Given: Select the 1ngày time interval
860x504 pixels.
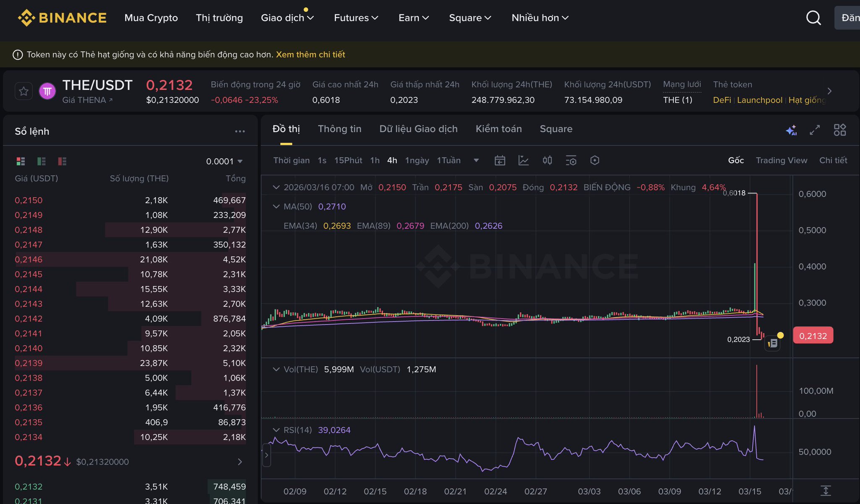Looking at the screenshot, I should click(x=417, y=160).
